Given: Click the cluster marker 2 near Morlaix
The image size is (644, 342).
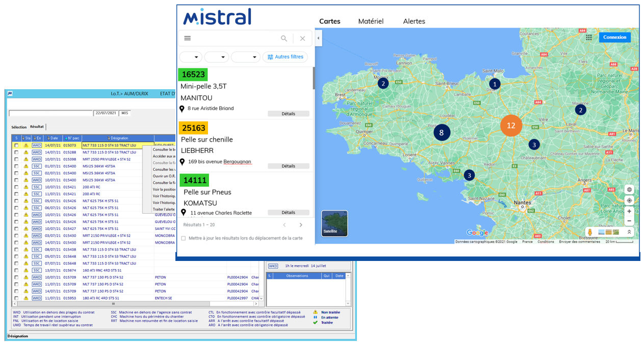Looking at the screenshot, I should (383, 83).
